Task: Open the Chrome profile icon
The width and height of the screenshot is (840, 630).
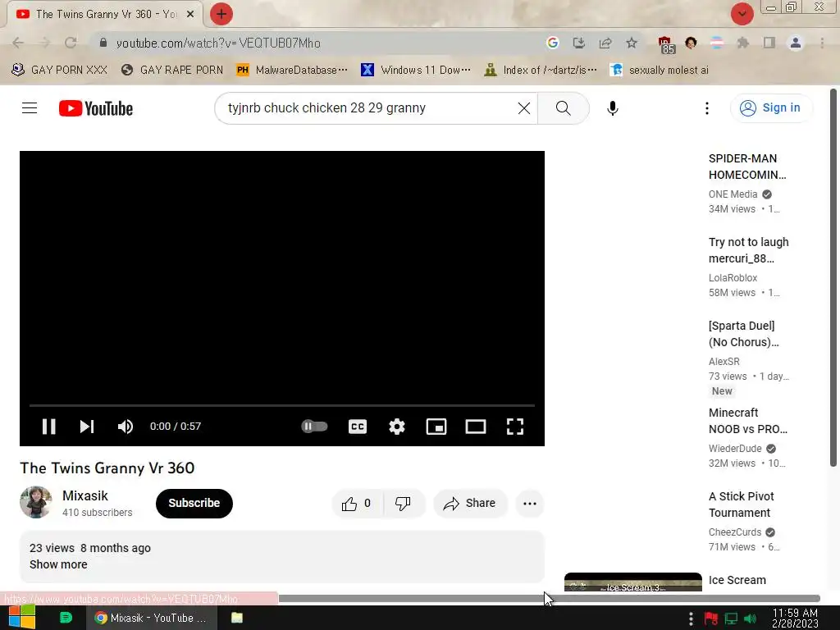Action: (x=796, y=43)
